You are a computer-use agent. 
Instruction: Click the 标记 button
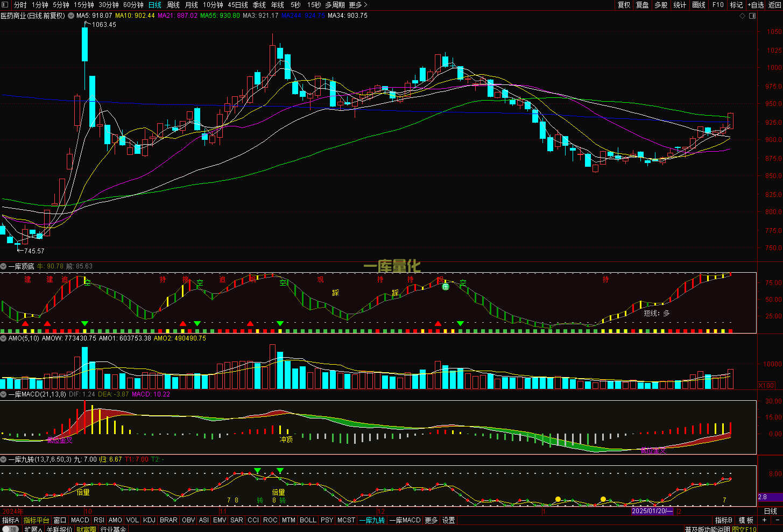pyautogui.click(x=736, y=5)
